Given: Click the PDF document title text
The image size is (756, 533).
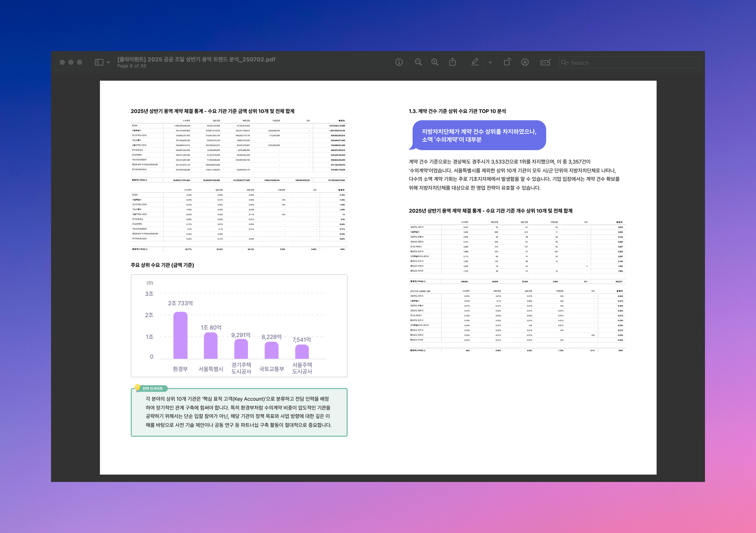Looking at the screenshot, I should pos(196,59).
